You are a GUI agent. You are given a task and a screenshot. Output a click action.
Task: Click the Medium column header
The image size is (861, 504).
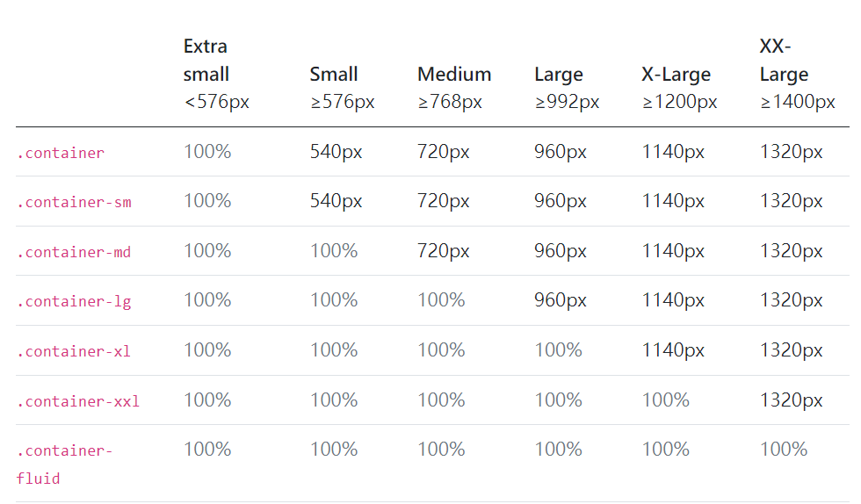pos(454,75)
